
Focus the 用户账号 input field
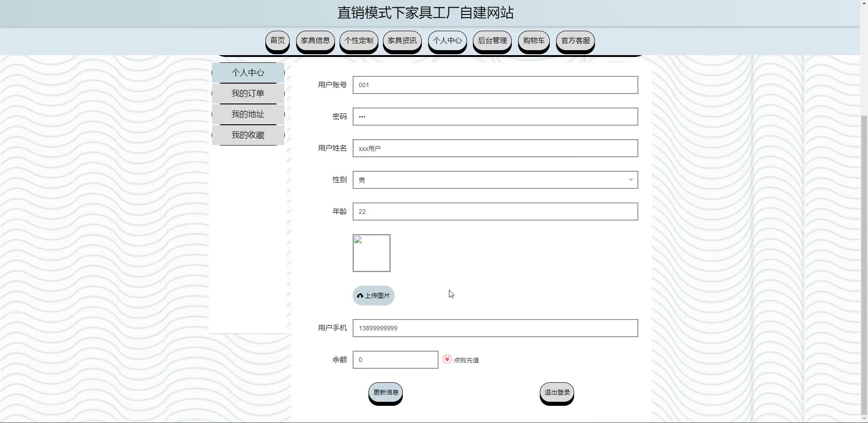[x=495, y=85]
